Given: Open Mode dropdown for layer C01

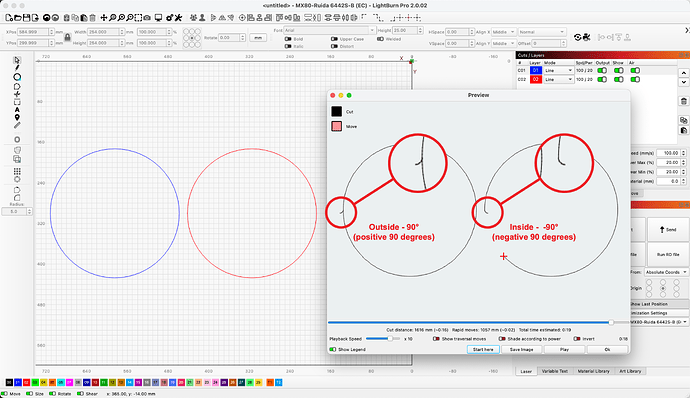Looking at the screenshot, I should point(558,70).
